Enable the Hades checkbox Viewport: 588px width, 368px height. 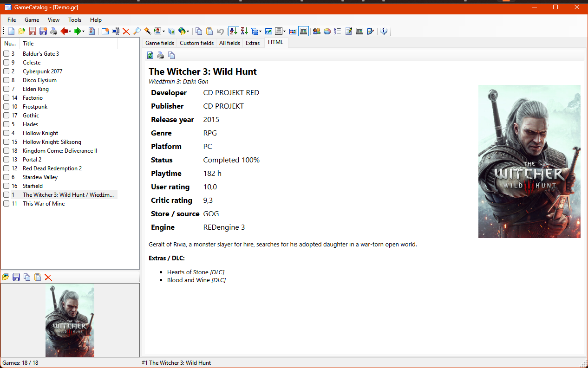click(7, 124)
